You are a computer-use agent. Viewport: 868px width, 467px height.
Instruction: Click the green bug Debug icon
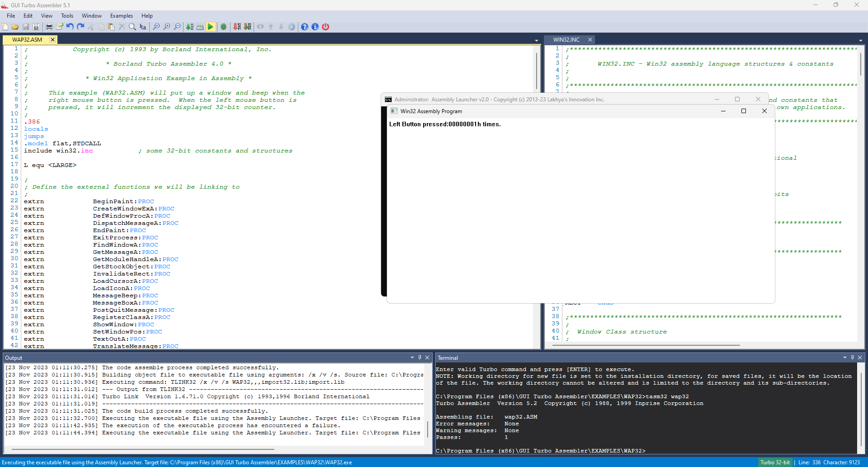pos(224,27)
